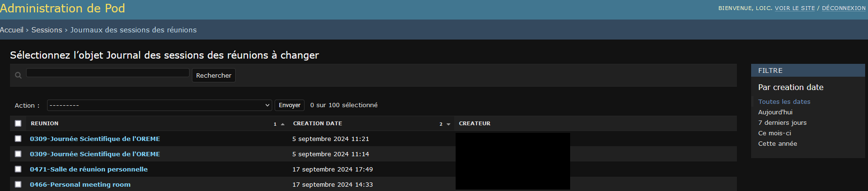868x191 pixels.
Task: Go to Sessions in the breadcrumb
Action: 47,30
